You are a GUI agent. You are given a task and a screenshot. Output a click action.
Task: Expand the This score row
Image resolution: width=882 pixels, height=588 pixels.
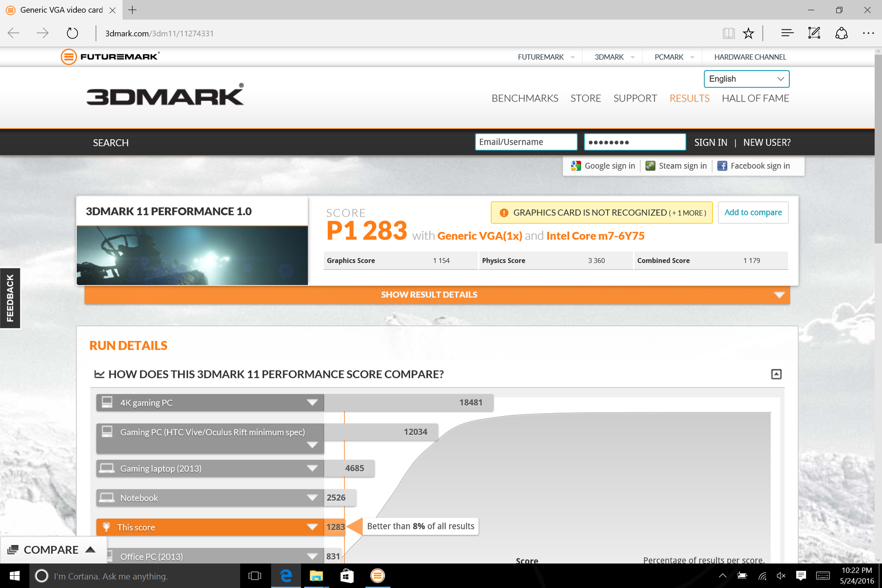pyautogui.click(x=210, y=527)
